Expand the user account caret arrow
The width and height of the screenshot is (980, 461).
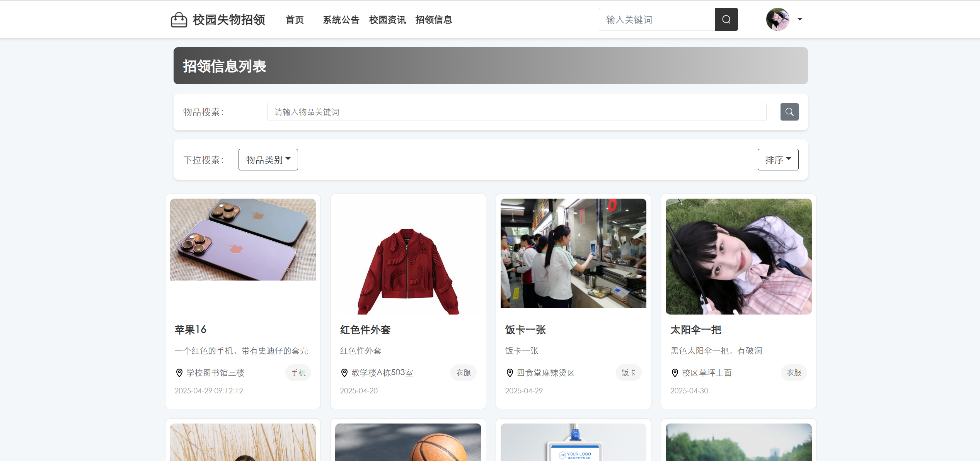click(x=800, y=19)
